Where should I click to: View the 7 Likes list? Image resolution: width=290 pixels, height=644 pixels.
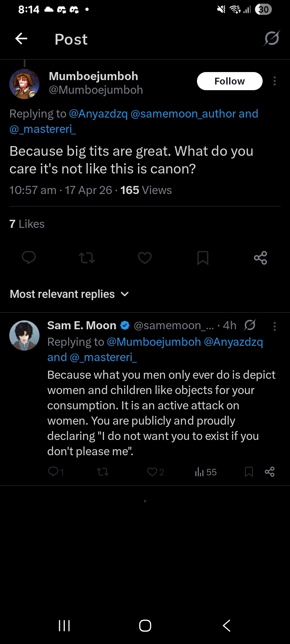pyautogui.click(x=27, y=224)
